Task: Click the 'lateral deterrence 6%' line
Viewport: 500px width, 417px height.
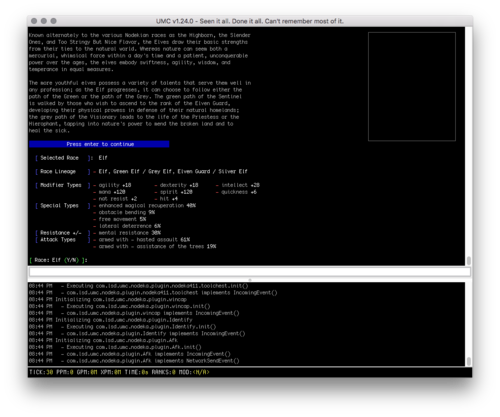Action: point(130,226)
